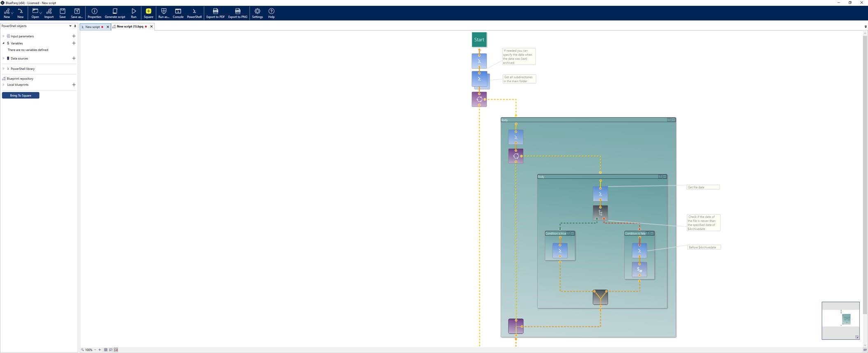Open the Properties dialog
This screenshot has width=868, height=353.
[x=94, y=13]
